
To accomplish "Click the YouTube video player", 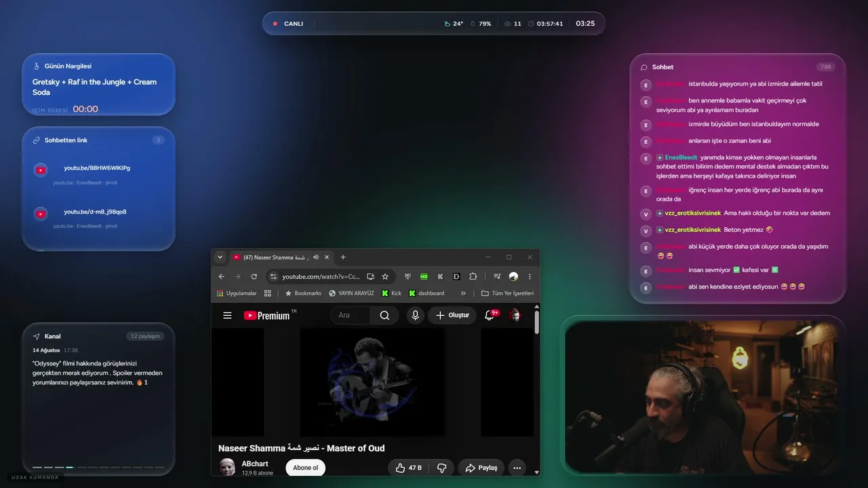I will (x=372, y=382).
